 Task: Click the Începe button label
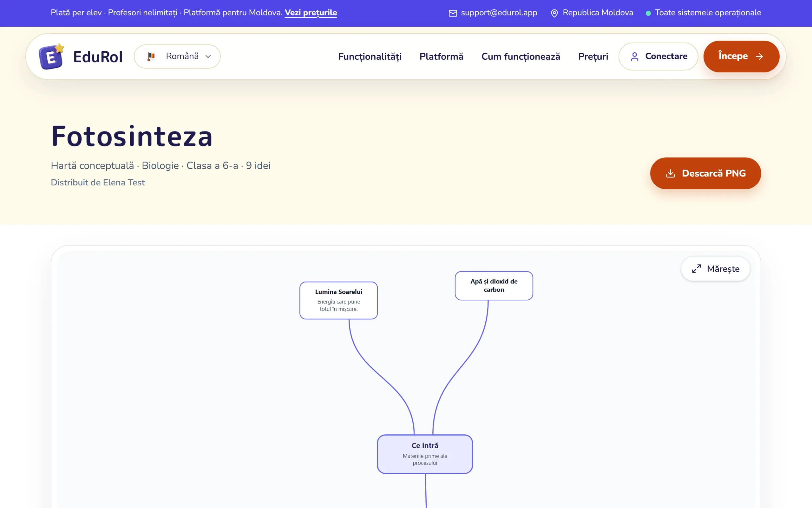coord(733,56)
